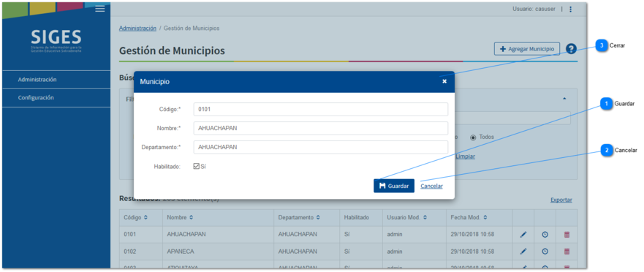
Task: Save the municipality with Guardar button
Action: pos(394,186)
